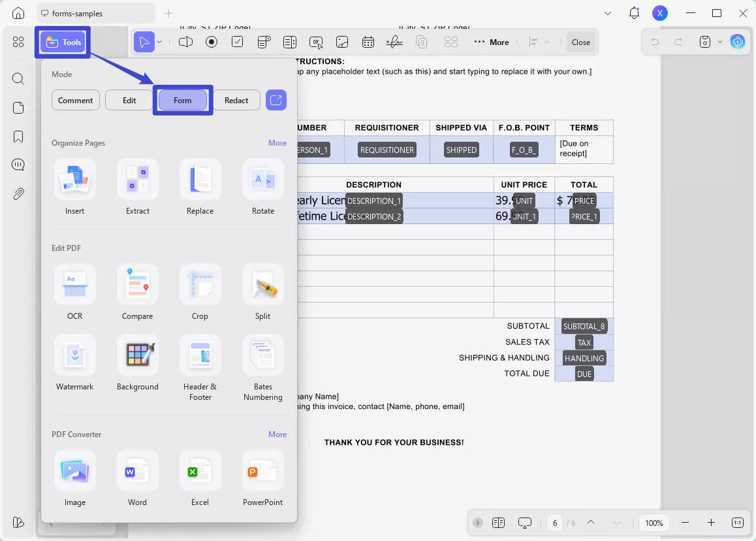The height and width of the screenshot is (541, 756).
Task: Convert PDF to Word
Action: point(137,479)
